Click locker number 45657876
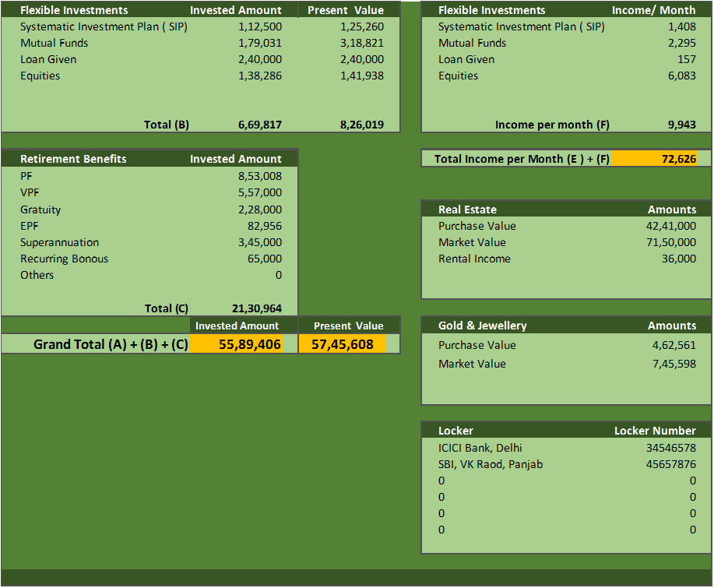This screenshot has height=588, width=714. tap(671, 465)
